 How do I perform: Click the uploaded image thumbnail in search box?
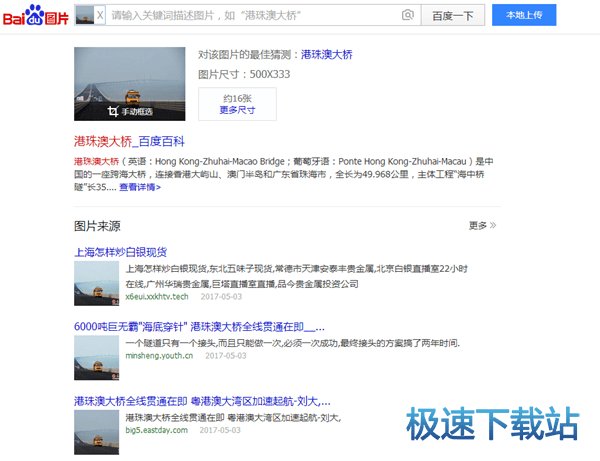pos(85,15)
